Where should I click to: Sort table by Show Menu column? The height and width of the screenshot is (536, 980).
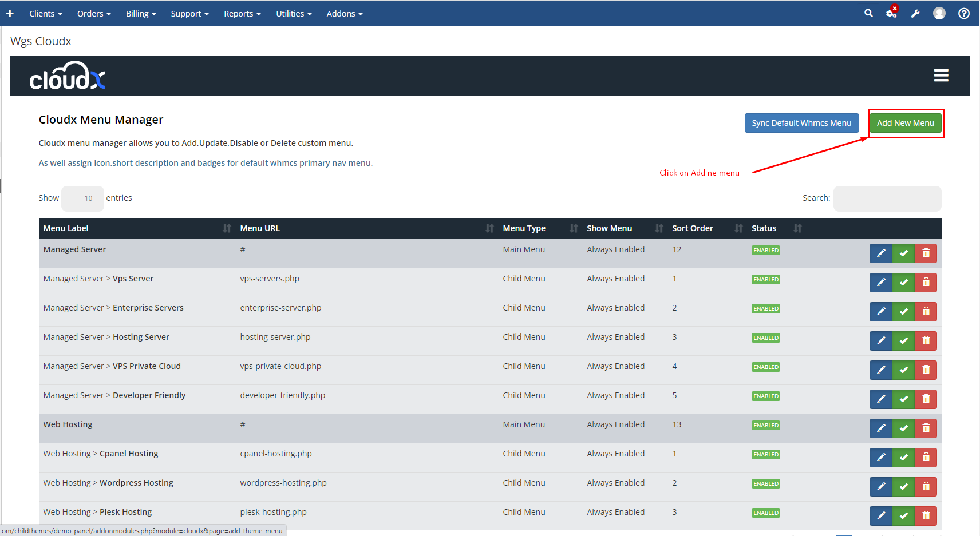pos(625,228)
